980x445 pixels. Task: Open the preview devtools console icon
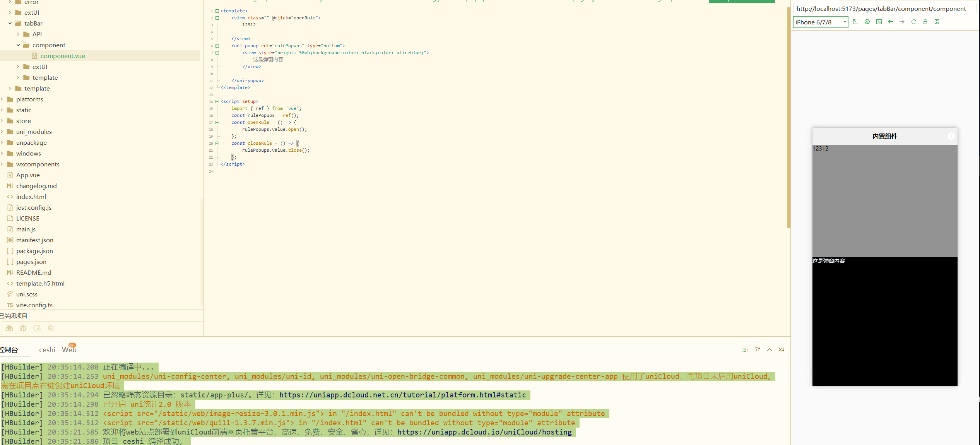879,22
